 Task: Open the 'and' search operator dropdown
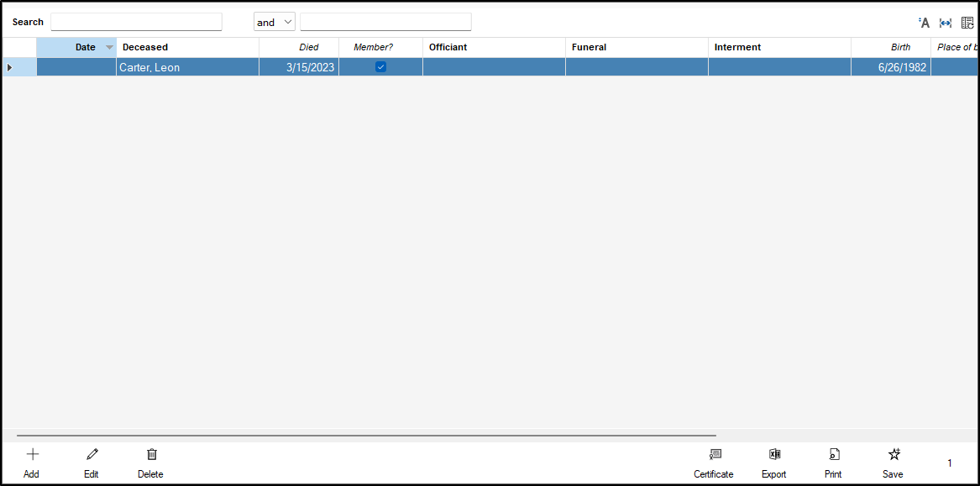(x=275, y=22)
